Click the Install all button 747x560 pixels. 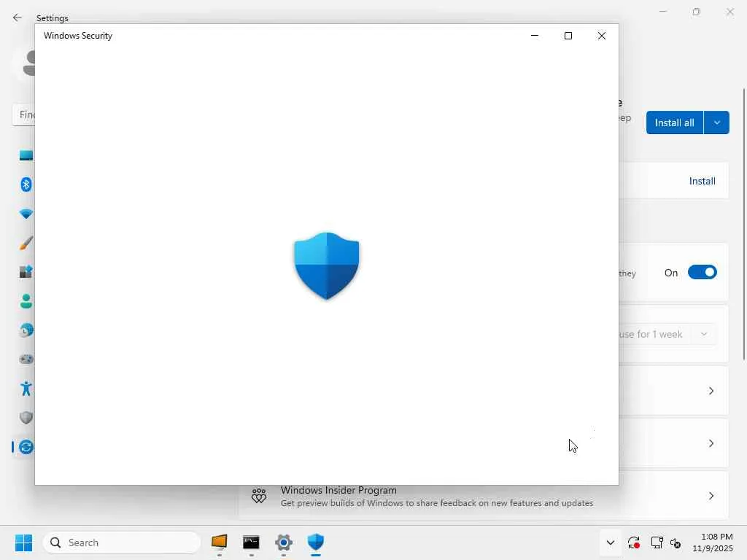point(674,122)
